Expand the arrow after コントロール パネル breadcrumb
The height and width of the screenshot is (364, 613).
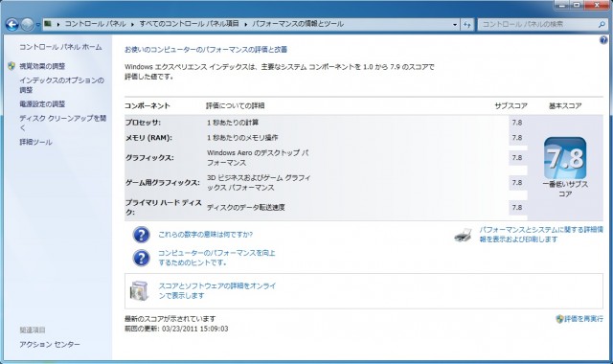(132, 24)
